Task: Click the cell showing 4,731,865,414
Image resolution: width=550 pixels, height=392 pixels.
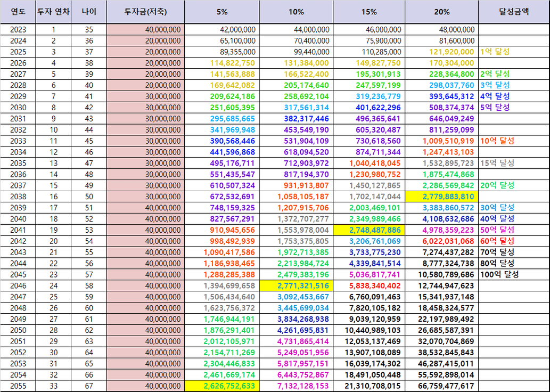Action: click(x=296, y=341)
